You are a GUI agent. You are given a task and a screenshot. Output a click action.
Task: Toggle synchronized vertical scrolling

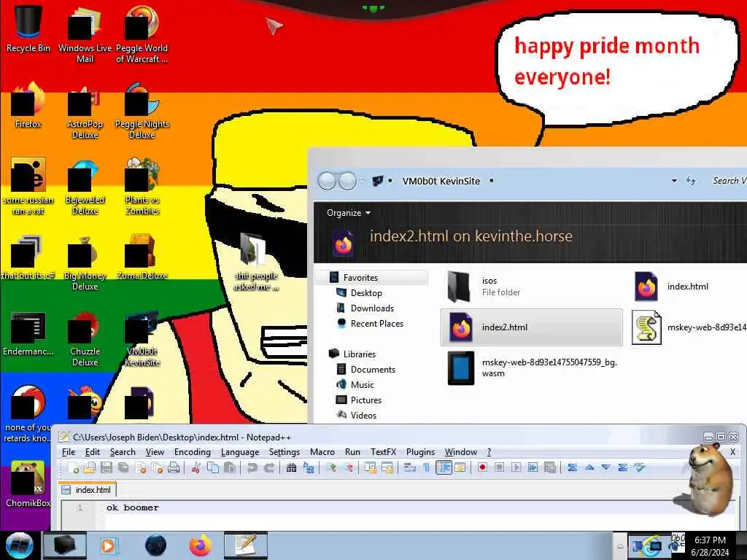pos(370,468)
